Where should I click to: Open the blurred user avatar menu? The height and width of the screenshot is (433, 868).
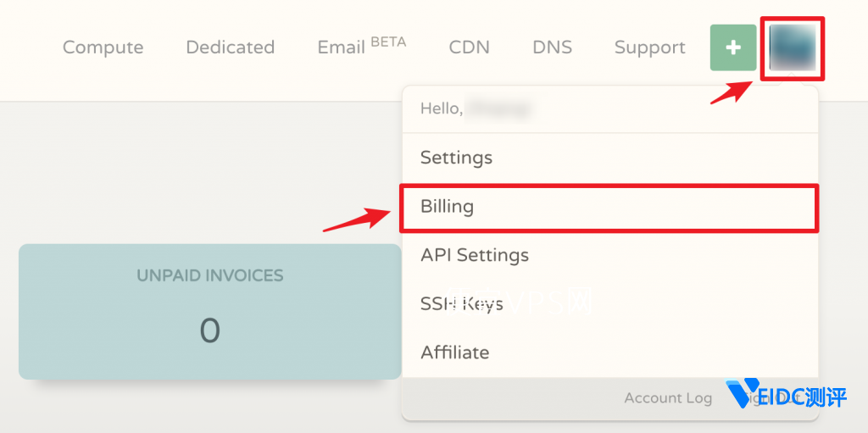pyautogui.click(x=793, y=47)
